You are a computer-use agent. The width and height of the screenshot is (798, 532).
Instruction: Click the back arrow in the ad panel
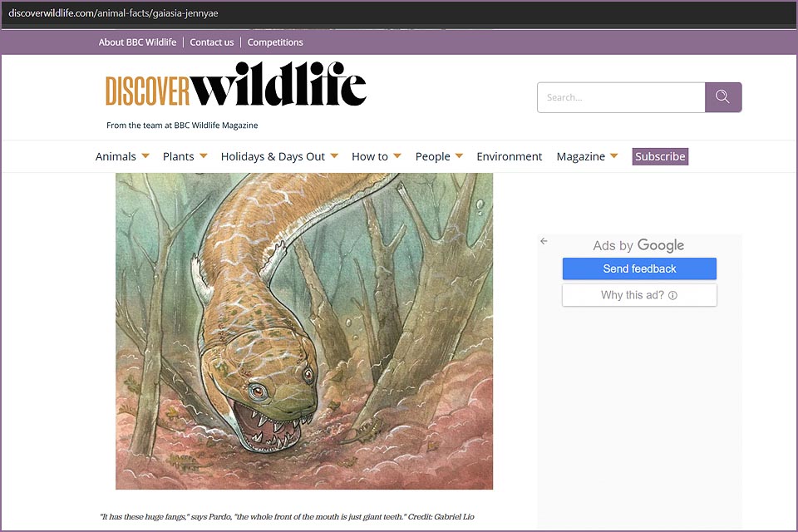point(544,241)
